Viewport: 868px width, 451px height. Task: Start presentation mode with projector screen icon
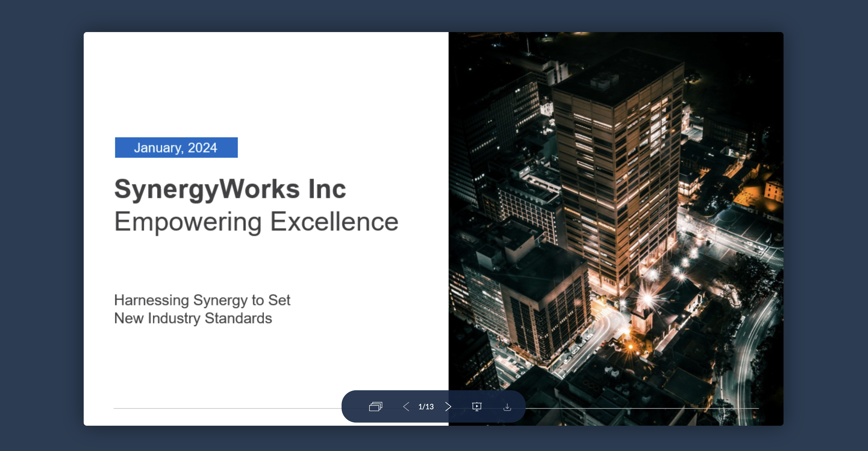pyautogui.click(x=476, y=406)
